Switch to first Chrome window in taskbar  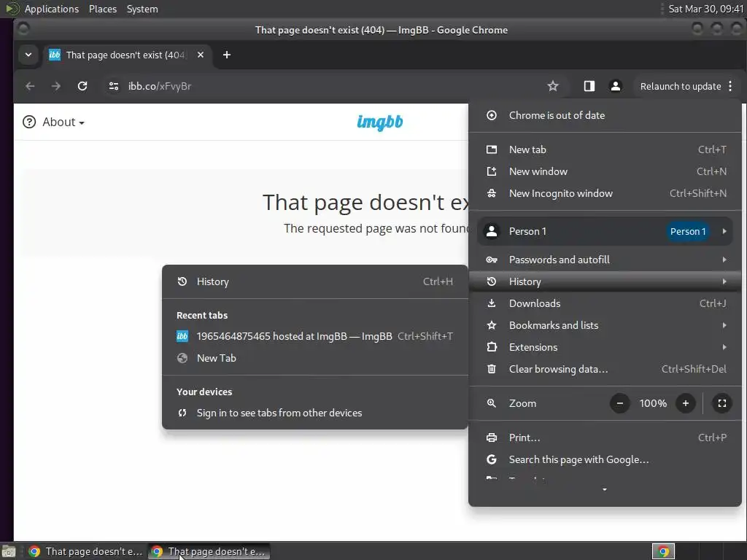click(86, 551)
